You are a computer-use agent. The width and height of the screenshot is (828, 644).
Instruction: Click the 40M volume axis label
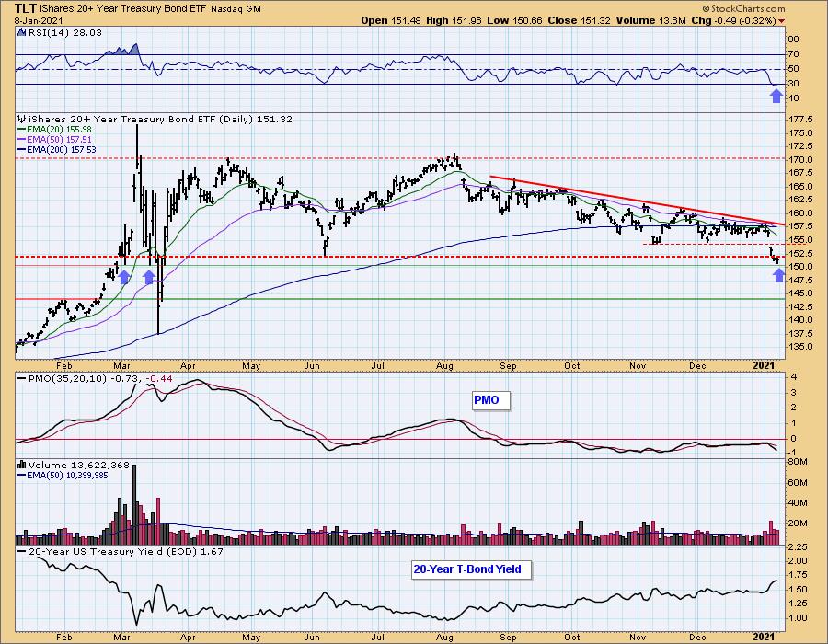coord(798,502)
